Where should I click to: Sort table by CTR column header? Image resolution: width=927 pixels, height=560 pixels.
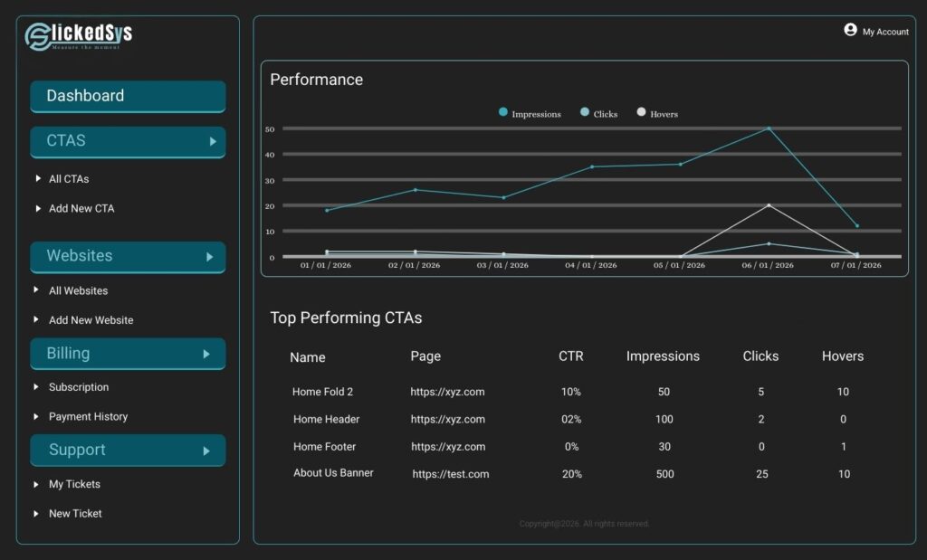click(x=570, y=356)
